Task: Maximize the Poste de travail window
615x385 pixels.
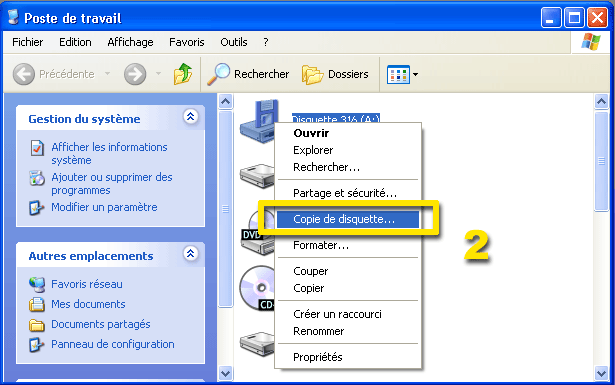Action: pyautogui.click(x=574, y=17)
